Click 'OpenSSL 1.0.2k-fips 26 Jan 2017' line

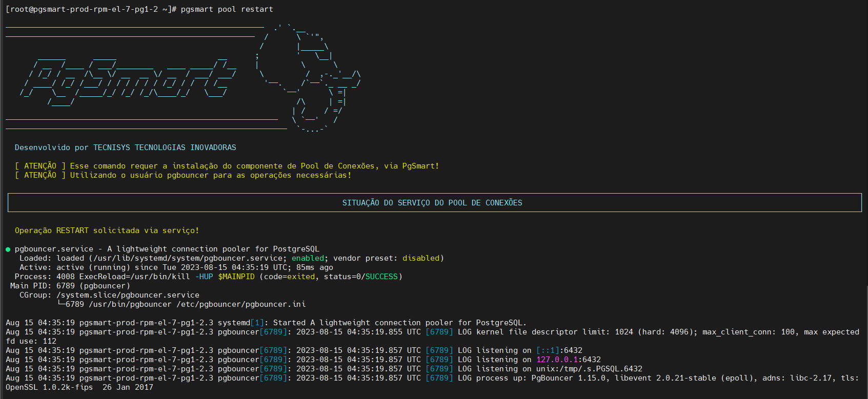79,387
